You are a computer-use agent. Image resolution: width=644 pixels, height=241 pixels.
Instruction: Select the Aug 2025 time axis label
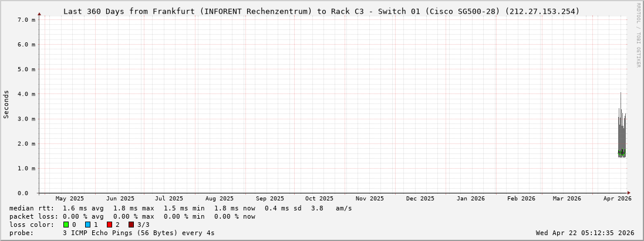coord(219,199)
